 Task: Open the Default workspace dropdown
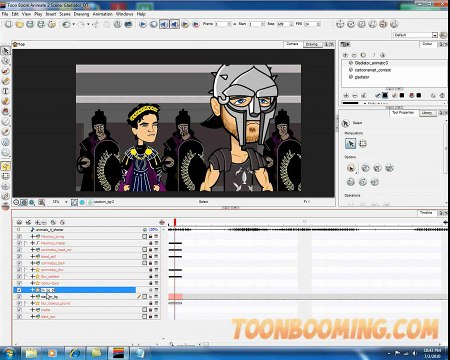(x=435, y=35)
